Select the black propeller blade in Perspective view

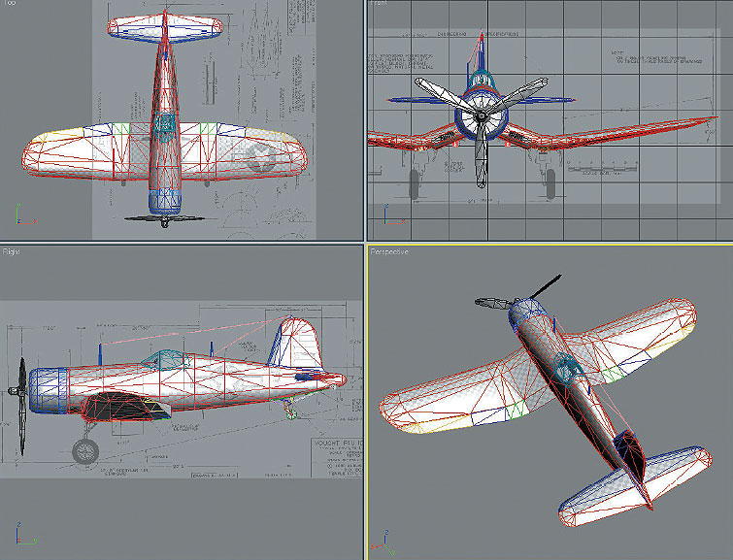(546, 285)
